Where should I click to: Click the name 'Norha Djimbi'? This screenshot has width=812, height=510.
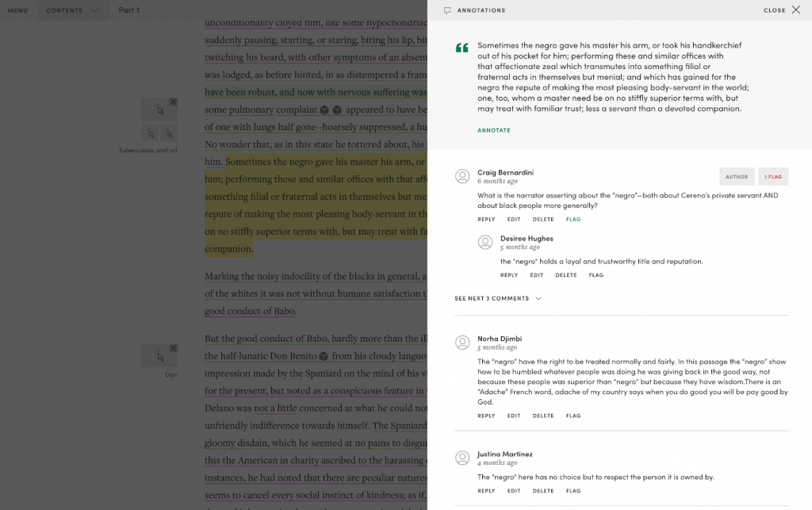tap(500, 339)
